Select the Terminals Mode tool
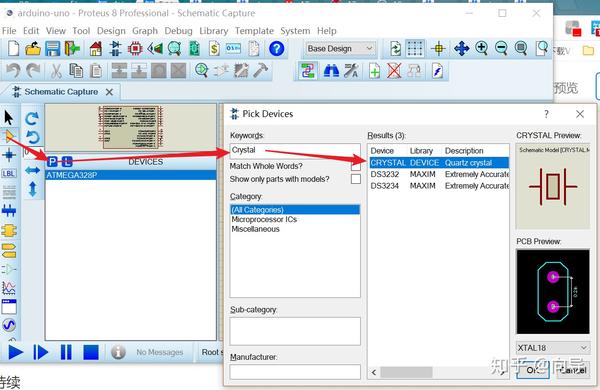 [9, 251]
